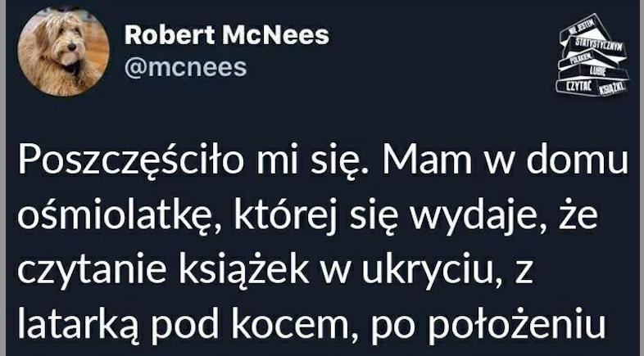Open the @mcnees handle link

click(x=186, y=67)
